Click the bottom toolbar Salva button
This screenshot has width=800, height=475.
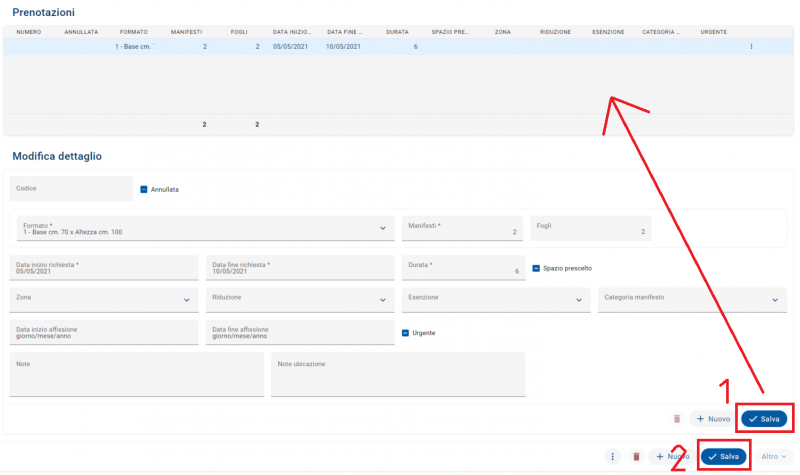click(x=723, y=456)
